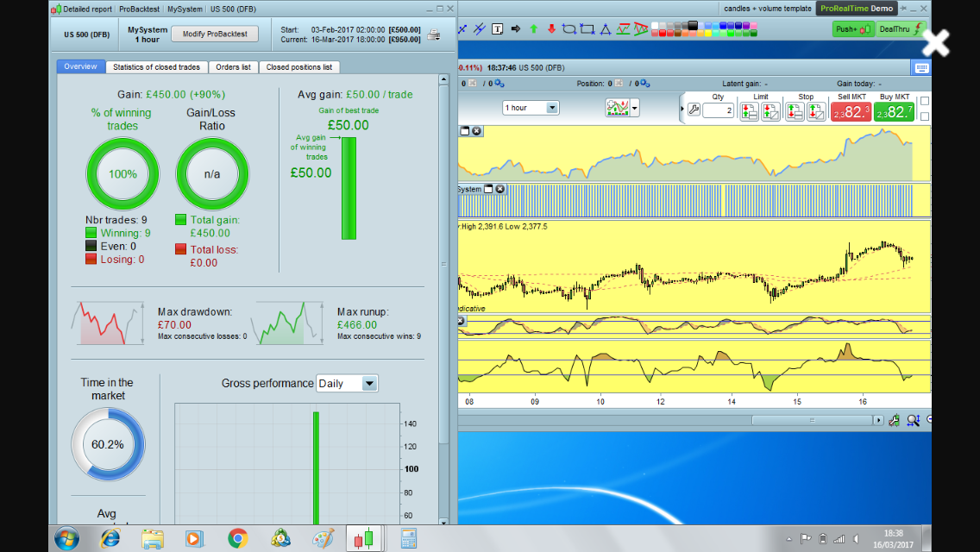The width and height of the screenshot is (980, 552).
Task: Open the on-screen keyboard icon
Action: (x=921, y=68)
